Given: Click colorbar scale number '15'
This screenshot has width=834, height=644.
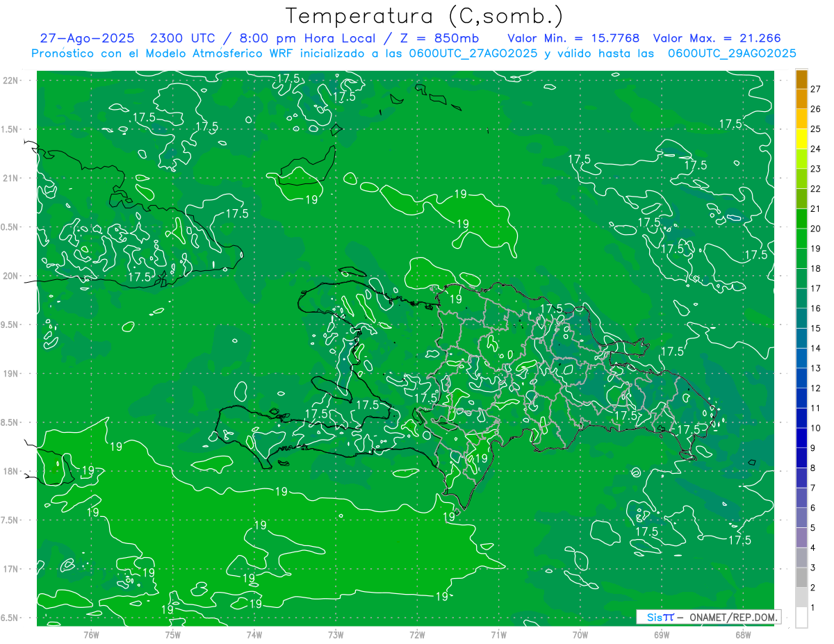Looking at the screenshot, I should point(816,328).
